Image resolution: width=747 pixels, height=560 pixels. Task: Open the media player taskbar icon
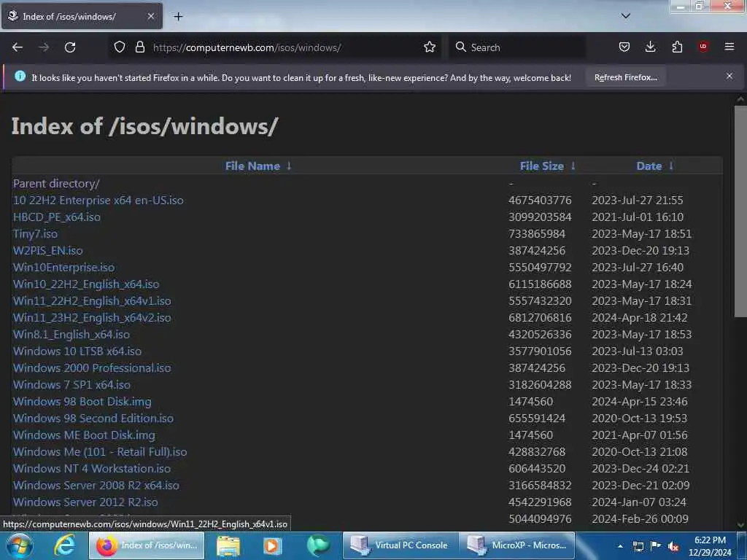click(273, 546)
